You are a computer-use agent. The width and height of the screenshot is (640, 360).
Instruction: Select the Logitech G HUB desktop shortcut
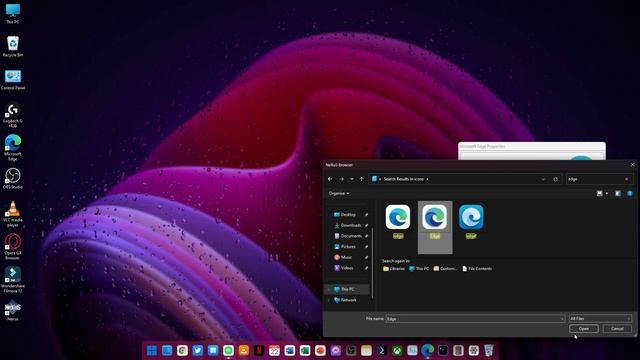coord(13,115)
